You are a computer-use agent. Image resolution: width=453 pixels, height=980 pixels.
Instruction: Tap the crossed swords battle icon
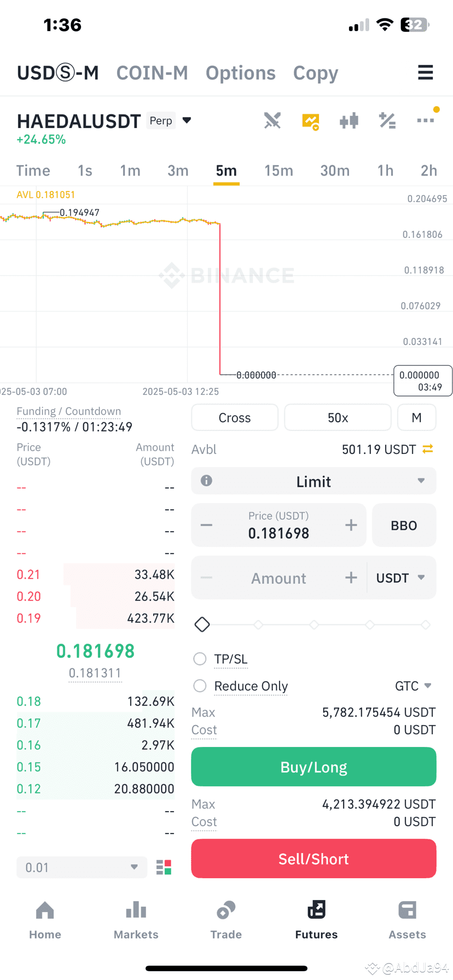click(x=272, y=120)
